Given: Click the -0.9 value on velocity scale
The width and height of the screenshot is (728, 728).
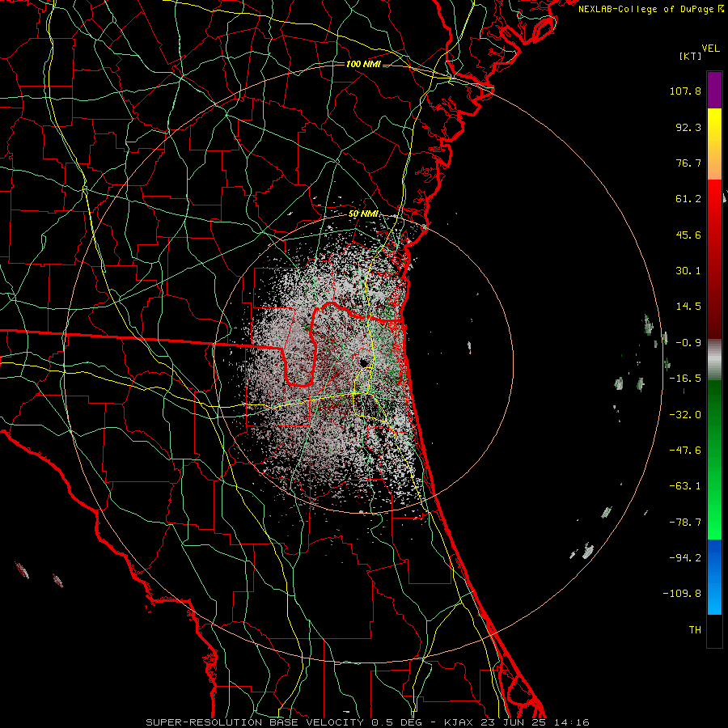Looking at the screenshot, I should point(688,343).
